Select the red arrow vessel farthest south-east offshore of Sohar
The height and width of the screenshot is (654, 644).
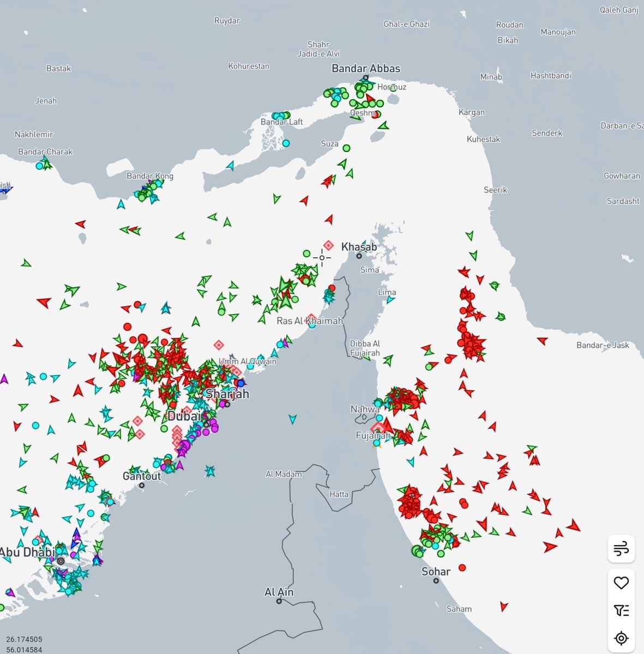(550, 546)
